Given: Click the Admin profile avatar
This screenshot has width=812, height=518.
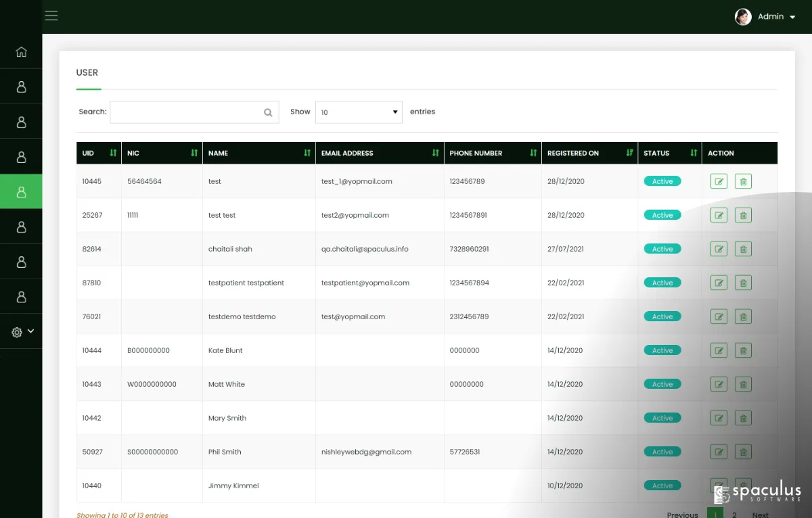Looking at the screenshot, I should [743, 17].
